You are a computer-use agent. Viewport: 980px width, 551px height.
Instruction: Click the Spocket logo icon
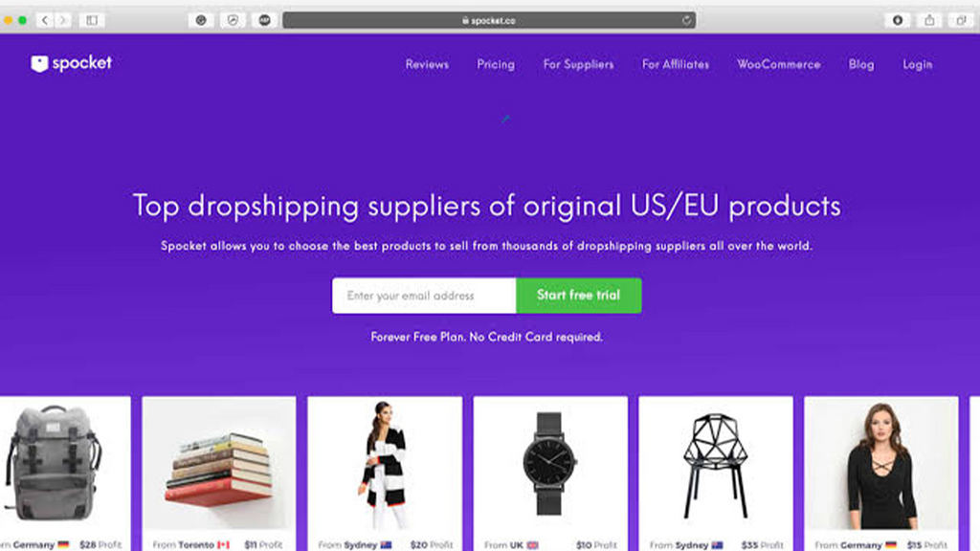click(x=39, y=64)
